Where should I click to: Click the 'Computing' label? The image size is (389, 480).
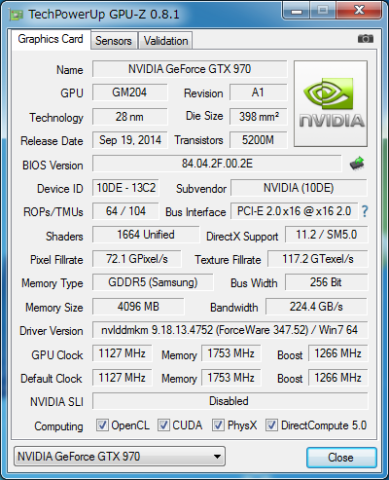59,426
